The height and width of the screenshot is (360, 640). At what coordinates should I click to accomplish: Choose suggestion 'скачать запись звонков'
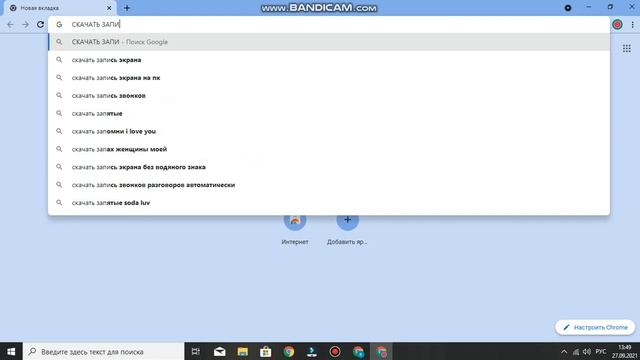pos(329,96)
